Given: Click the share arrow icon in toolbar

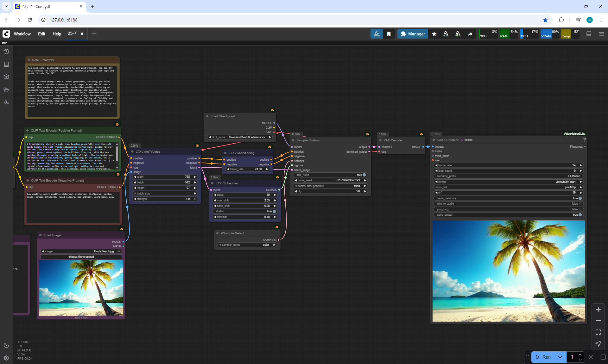Looking at the screenshot, I should [470, 34].
